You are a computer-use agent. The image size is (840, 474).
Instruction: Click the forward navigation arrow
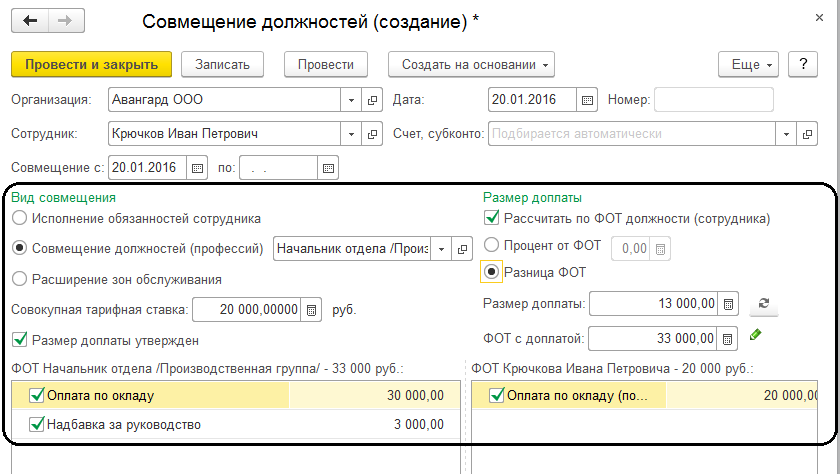pos(64,21)
